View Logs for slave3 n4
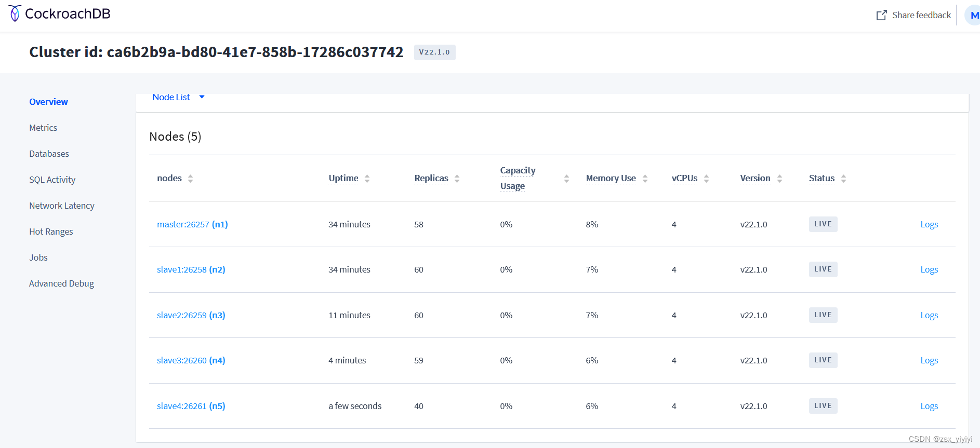Screen dimensions: 980x448 929,360
